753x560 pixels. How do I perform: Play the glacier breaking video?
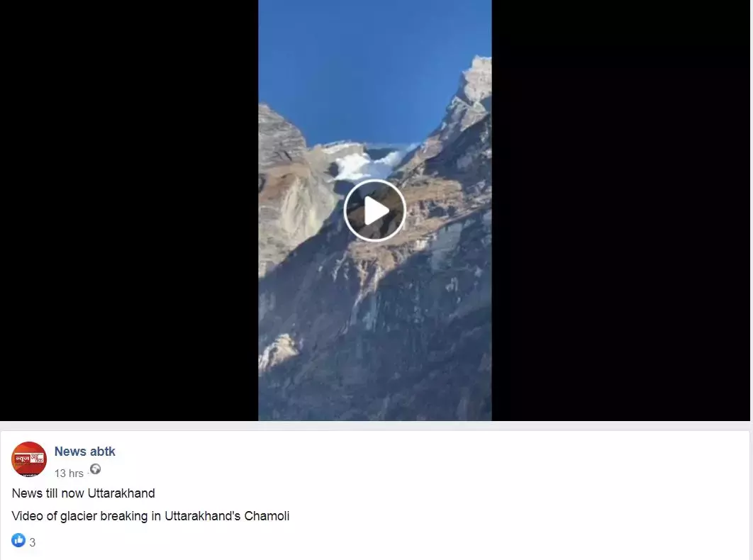click(374, 211)
